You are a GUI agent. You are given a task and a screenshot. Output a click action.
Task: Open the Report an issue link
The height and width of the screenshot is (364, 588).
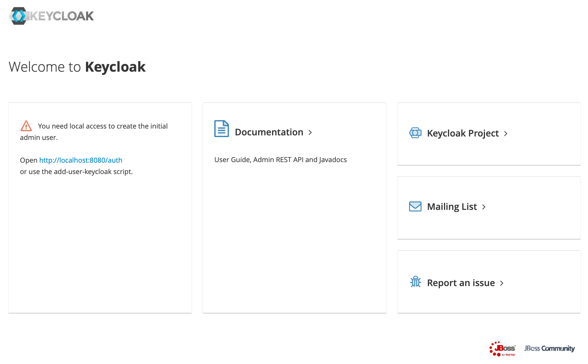pos(461,283)
